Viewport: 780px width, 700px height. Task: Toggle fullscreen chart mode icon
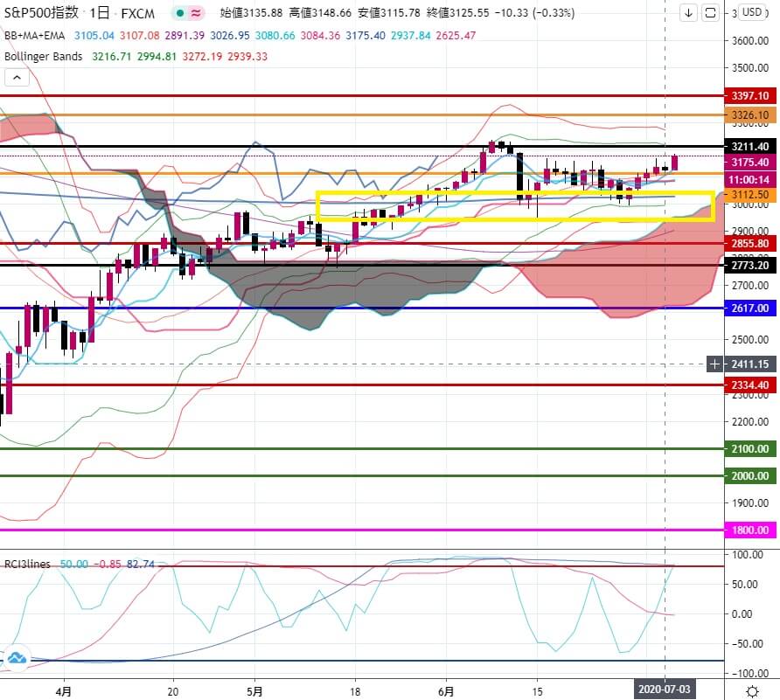point(710,13)
